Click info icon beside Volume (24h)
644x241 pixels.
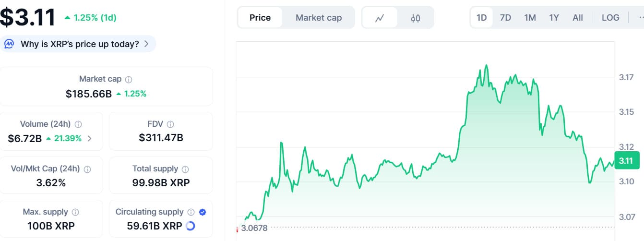click(78, 124)
